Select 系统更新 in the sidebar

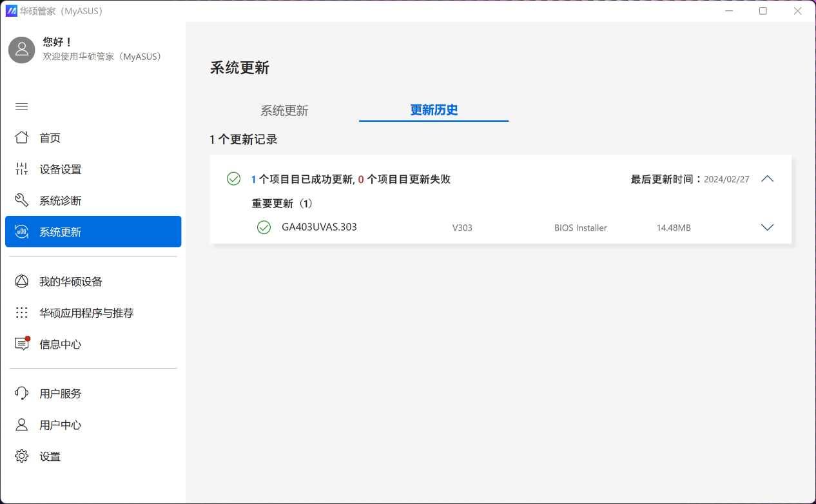click(93, 232)
